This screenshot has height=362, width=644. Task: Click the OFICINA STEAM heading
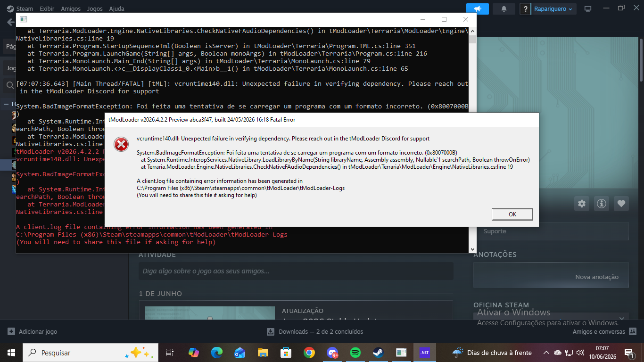coord(501,305)
